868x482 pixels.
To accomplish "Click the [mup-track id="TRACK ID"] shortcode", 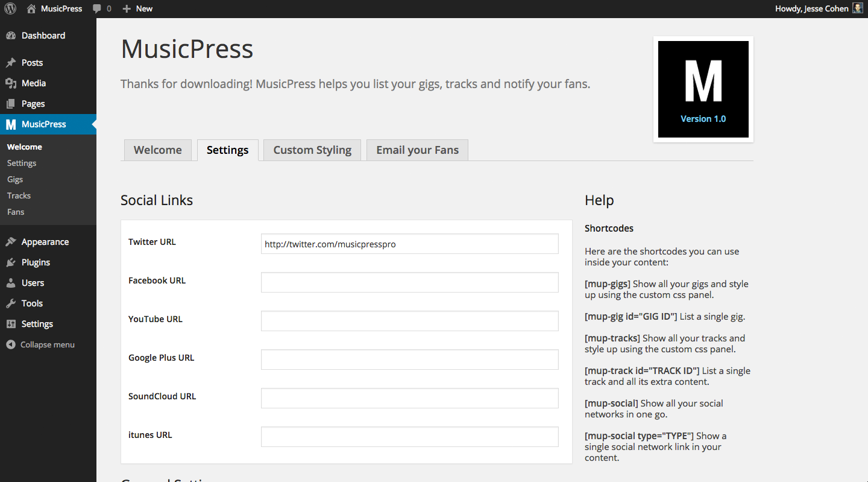I will [x=642, y=371].
